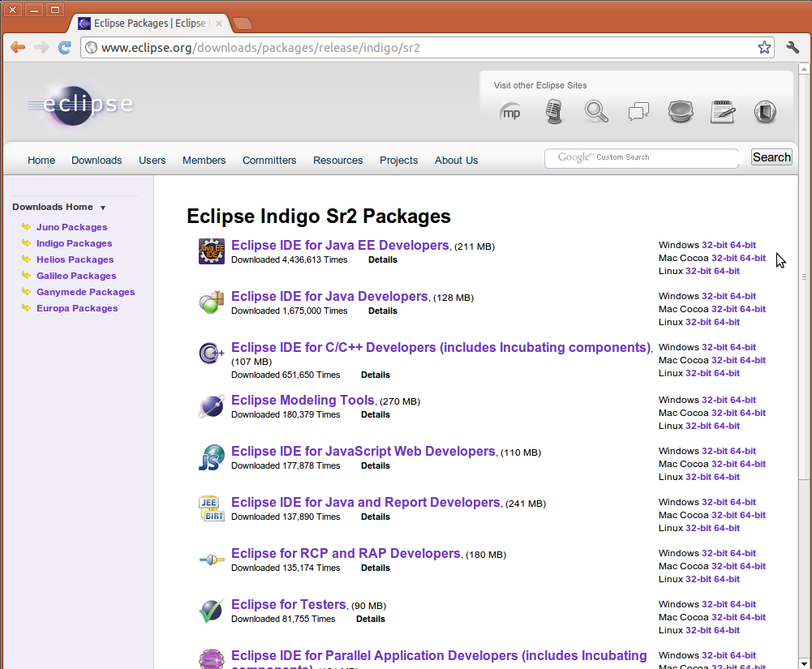This screenshot has width=812, height=669.
Task: Click the Java Developers package icon
Action: click(x=211, y=302)
